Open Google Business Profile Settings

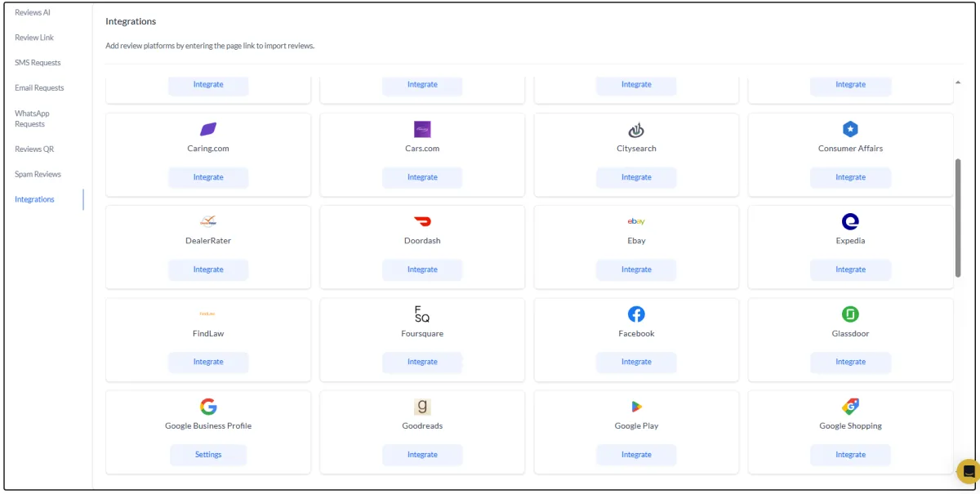pos(208,455)
